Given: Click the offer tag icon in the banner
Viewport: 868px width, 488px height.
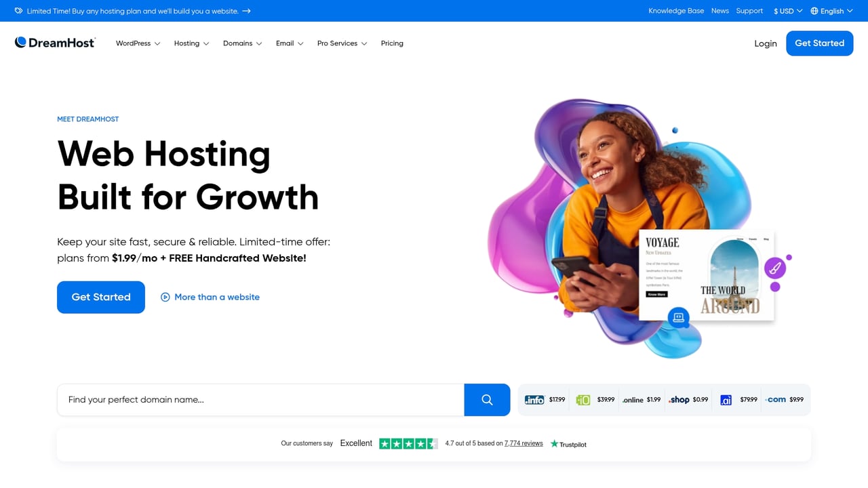Looking at the screenshot, I should (x=18, y=11).
